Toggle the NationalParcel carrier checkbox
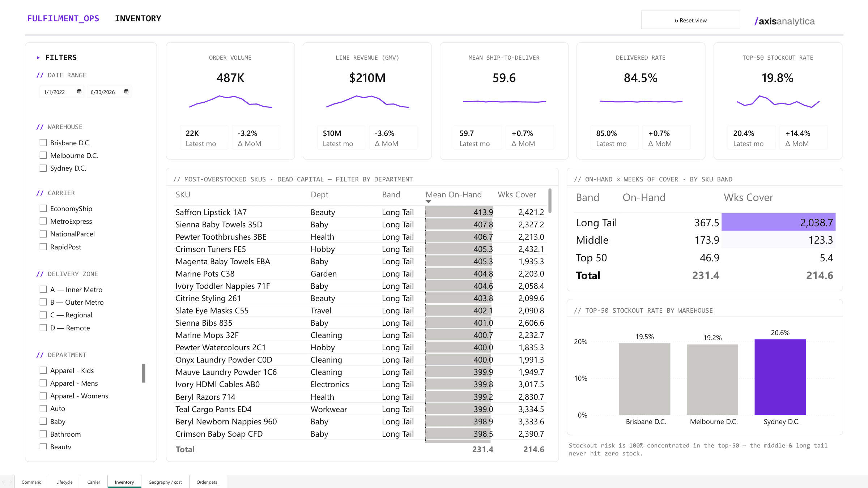The image size is (868, 488). pos(43,234)
